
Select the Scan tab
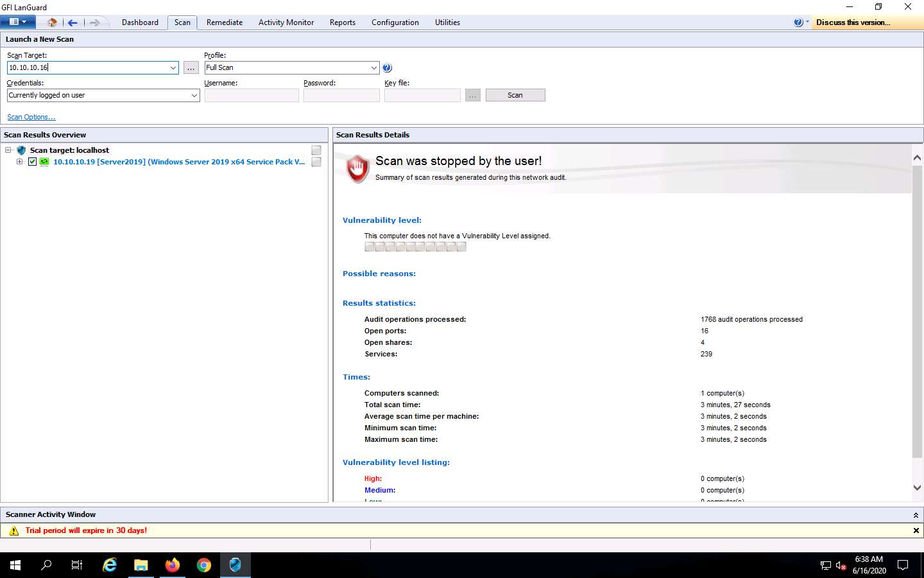tap(182, 22)
